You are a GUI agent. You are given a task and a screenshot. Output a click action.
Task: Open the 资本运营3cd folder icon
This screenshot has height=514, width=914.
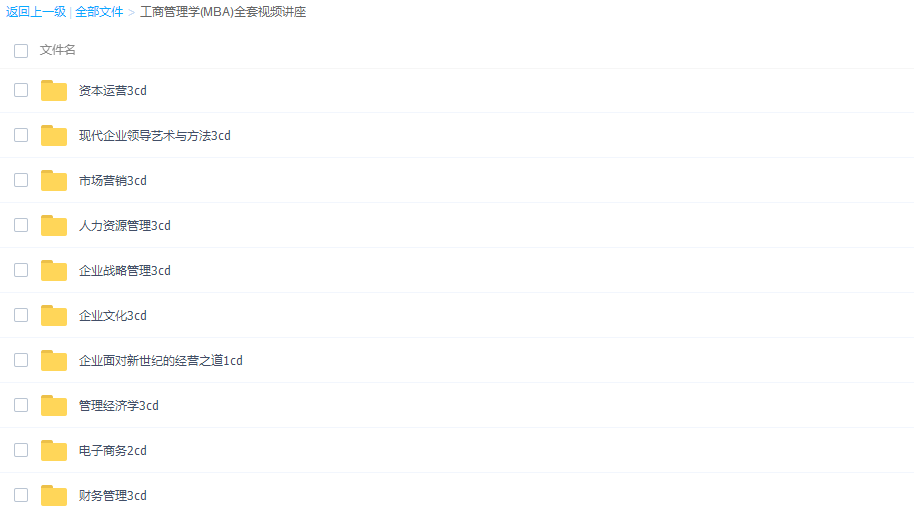(54, 90)
